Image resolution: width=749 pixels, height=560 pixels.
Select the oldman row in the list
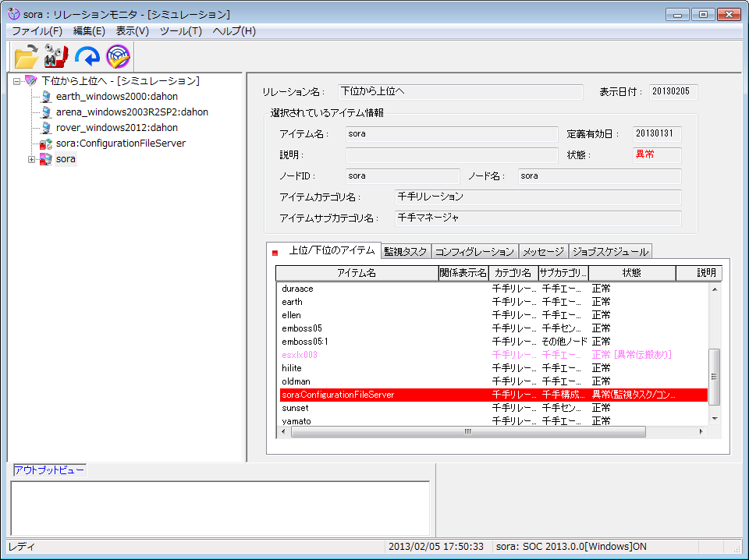(x=493, y=381)
